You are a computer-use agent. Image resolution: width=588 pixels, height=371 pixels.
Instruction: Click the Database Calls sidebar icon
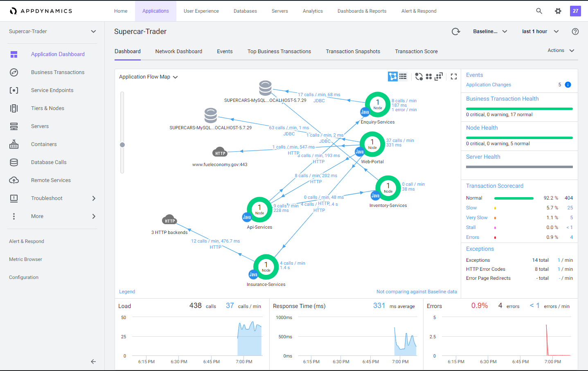14,162
